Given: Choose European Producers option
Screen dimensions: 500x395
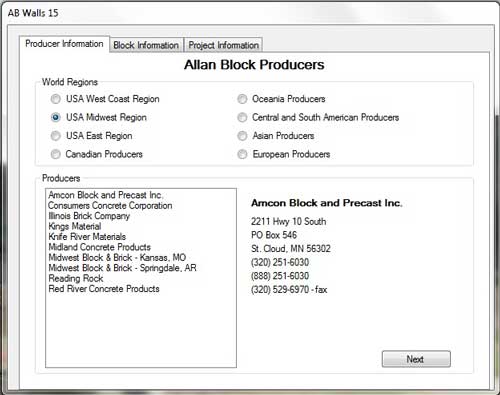Looking at the screenshot, I should coord(242,154).
